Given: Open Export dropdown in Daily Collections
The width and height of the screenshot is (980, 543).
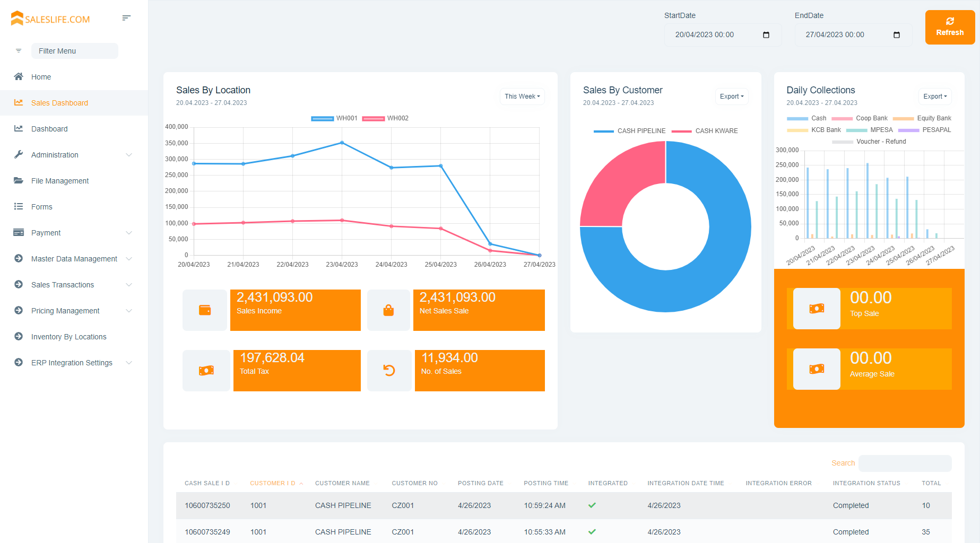Looking at the screenshot, I should click(935, 97).
